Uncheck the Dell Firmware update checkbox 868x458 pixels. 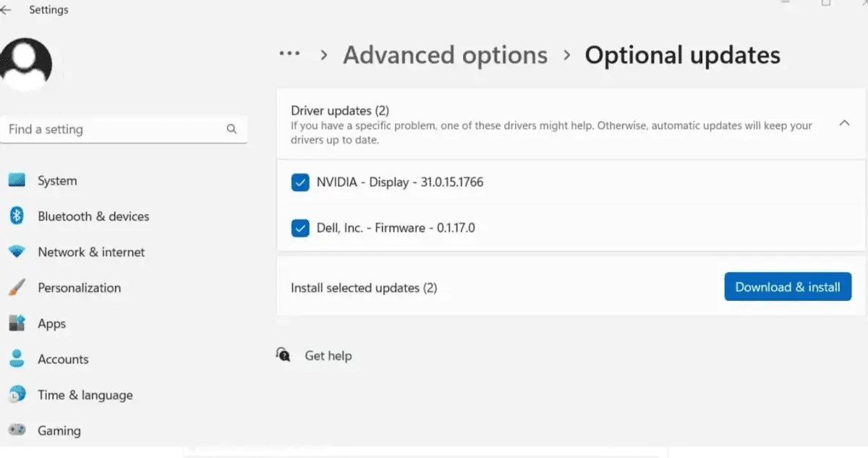300,228
